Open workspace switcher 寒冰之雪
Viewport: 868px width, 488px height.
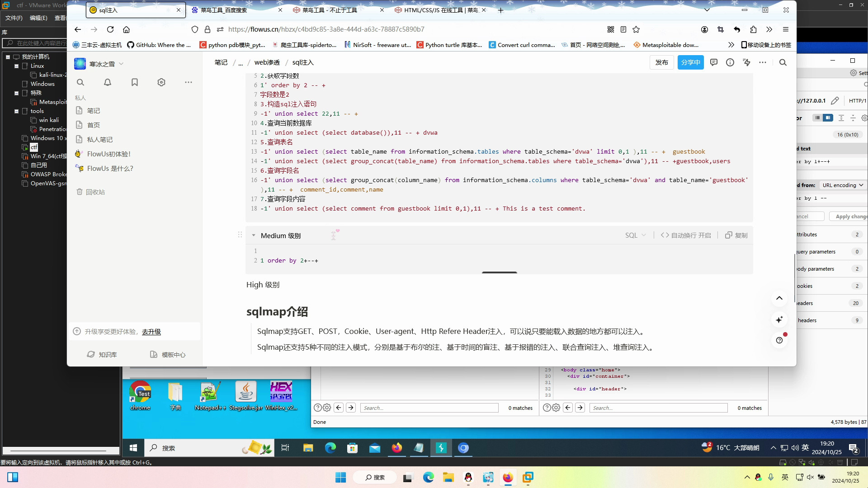(99, 64)
